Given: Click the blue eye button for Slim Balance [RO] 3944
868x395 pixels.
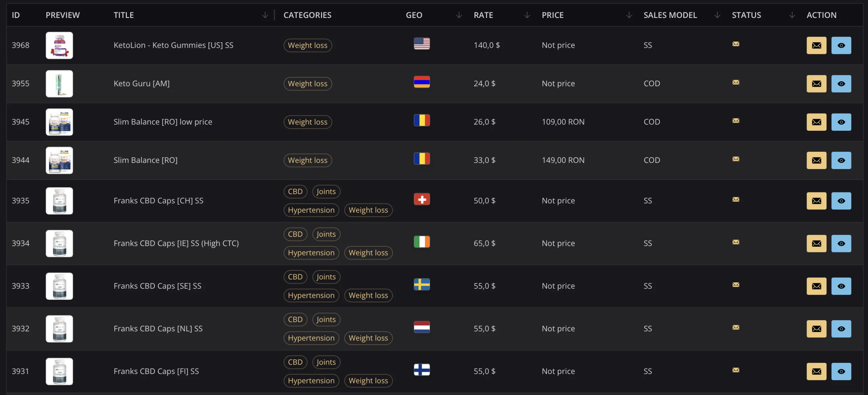Looking at the screenshot, I should (x=841, y=160).
